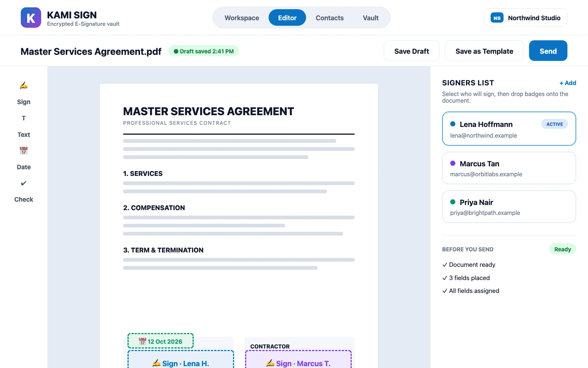Viewport: 588px width, 368px height.
Task: Click lena@northwind.example email
Action: click(484, 135)
